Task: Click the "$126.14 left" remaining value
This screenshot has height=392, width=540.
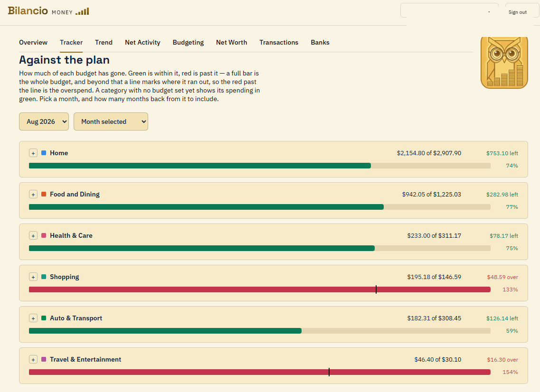Action: coord(502,318)
